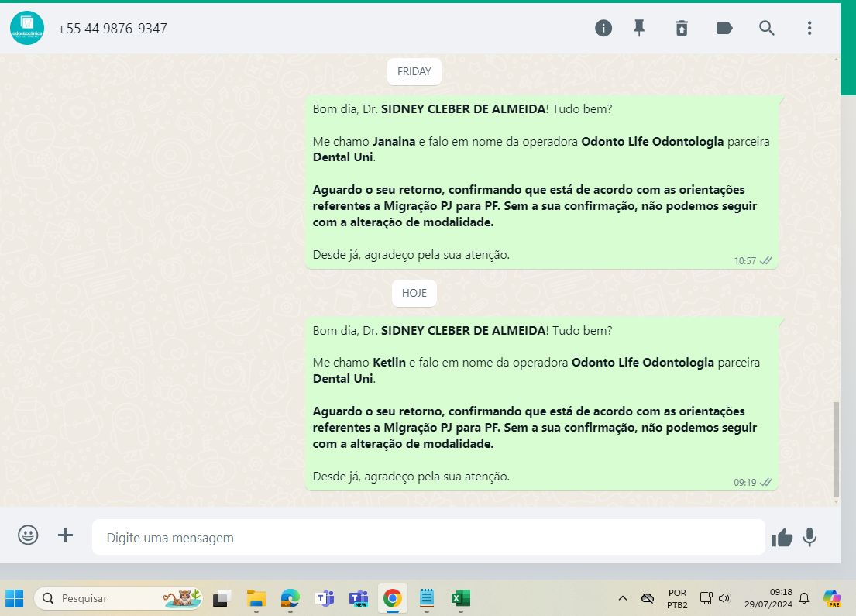Click the cloud sync tray icon
This screenshot has height=616, width=856.
[x=648, y=598]
